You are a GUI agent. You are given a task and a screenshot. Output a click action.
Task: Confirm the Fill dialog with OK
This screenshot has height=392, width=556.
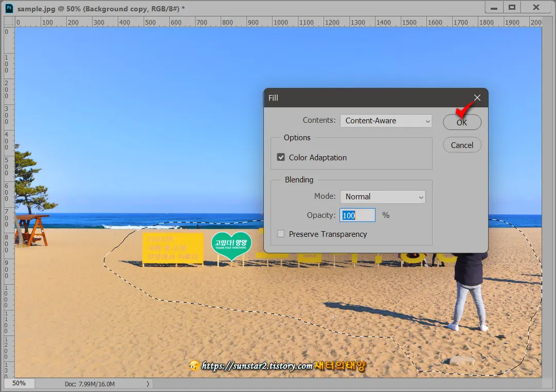462,122
